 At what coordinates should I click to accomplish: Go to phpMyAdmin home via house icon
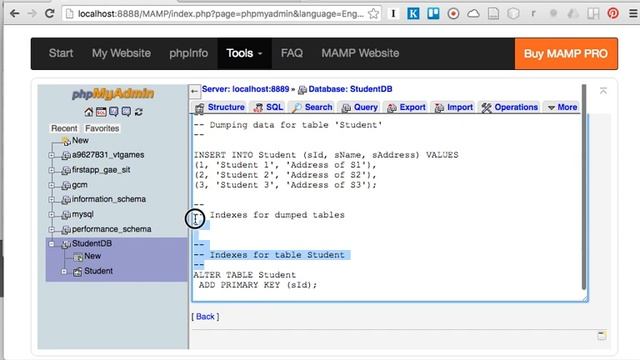pos(89,112)
